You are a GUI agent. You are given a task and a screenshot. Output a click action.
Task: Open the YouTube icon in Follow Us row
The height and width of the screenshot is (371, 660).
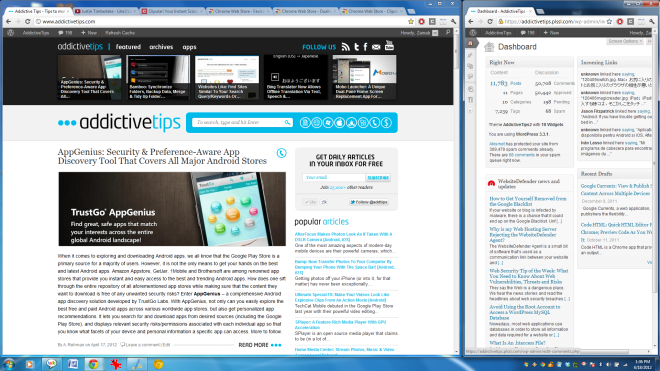pos(389,45)
